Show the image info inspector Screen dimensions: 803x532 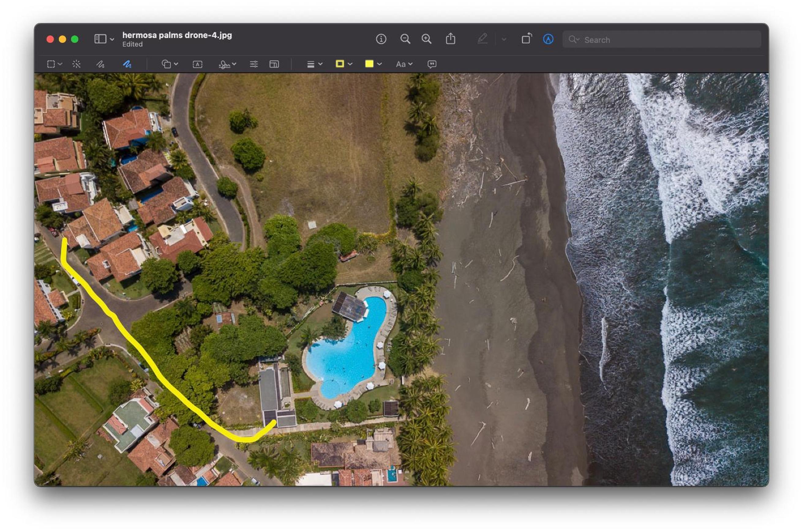pos(381,39)
